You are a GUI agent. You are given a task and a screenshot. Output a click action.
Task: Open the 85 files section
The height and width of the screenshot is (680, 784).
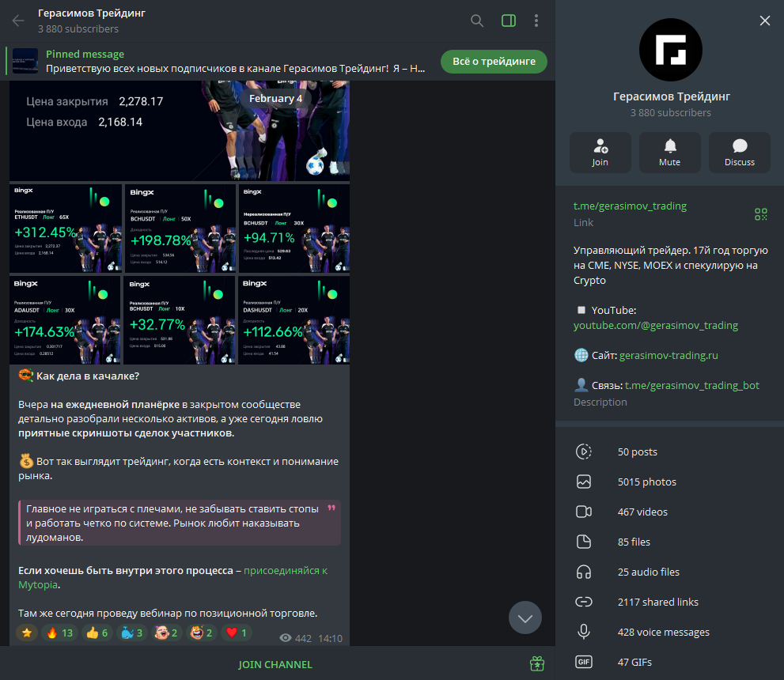point(669,542)
